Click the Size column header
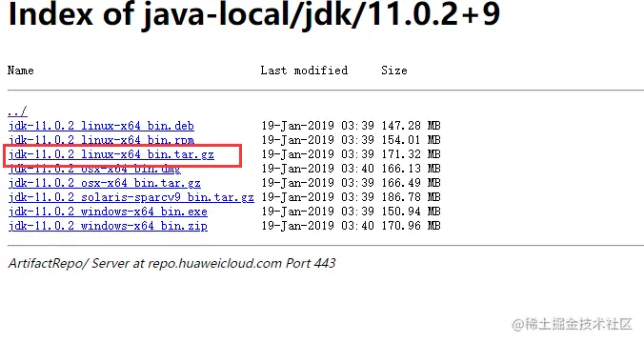The image size is (644, 343). (393, 71)
